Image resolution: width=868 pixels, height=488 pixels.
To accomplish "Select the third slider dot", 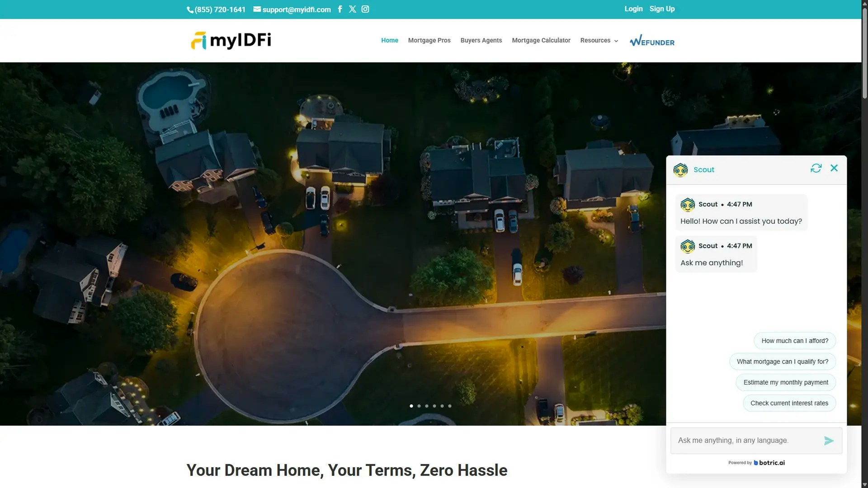I will 426,406.
